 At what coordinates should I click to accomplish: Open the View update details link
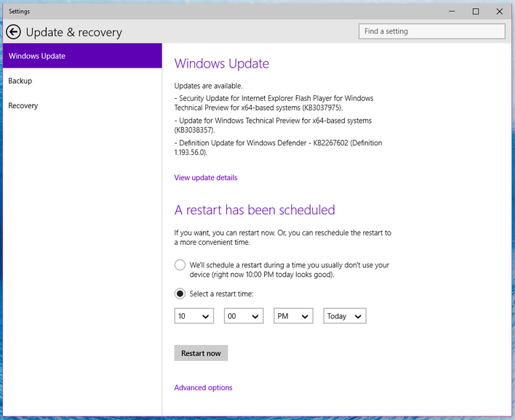click(206, 177)
